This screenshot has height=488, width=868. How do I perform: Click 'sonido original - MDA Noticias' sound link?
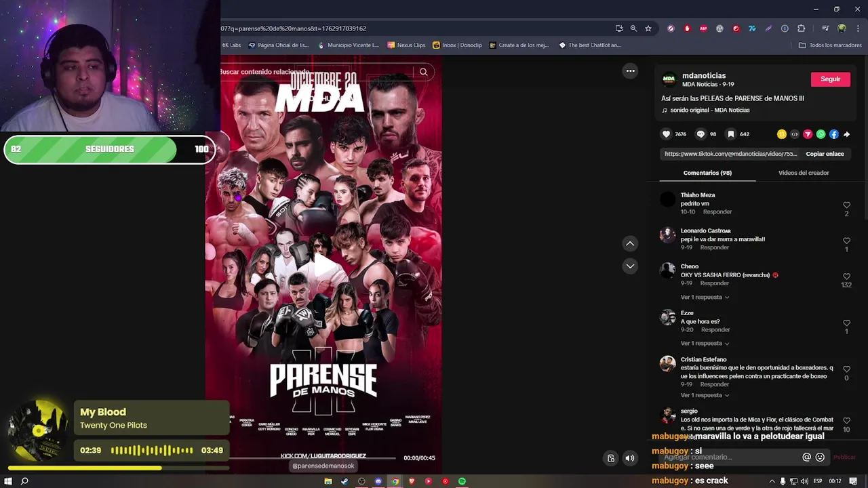pos(710,110)
